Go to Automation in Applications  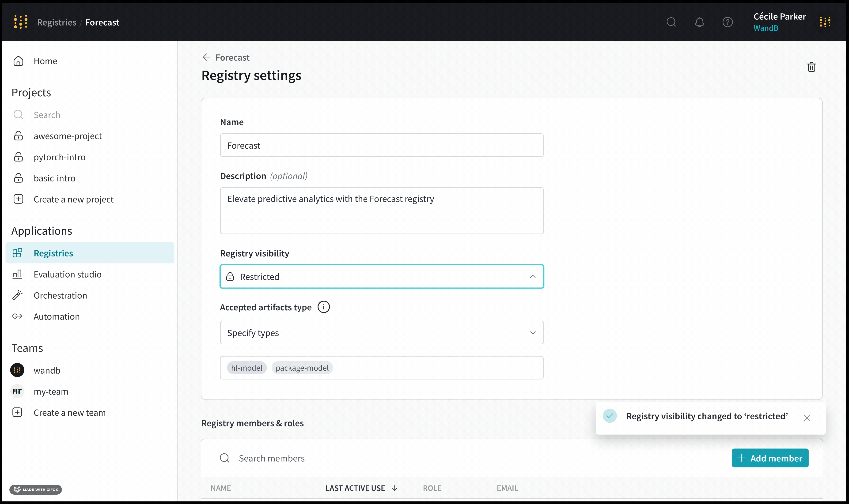[56, 316]
